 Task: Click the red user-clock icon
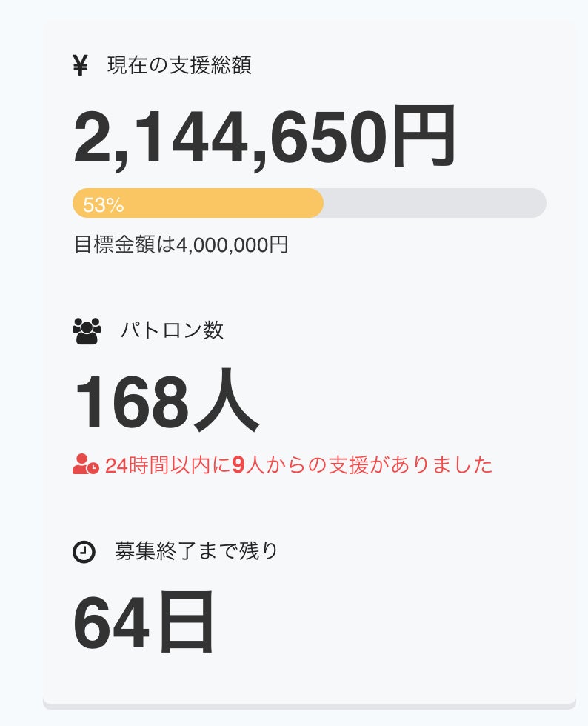(x=85, y=465)
